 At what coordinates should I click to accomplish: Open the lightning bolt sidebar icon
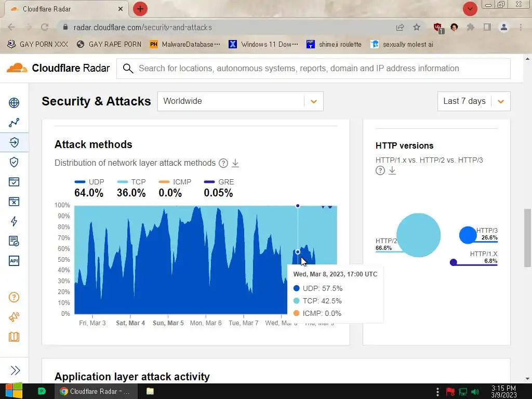[14, 221]
